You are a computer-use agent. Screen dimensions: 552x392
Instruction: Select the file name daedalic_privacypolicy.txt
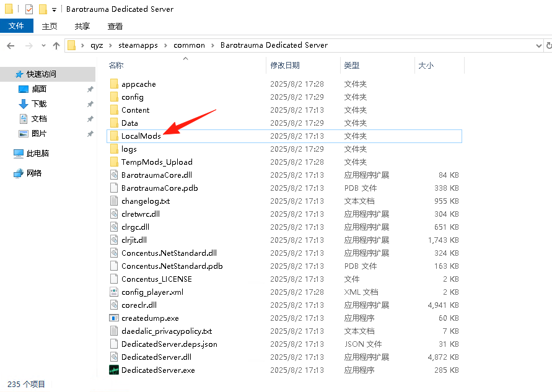[167, 331]
